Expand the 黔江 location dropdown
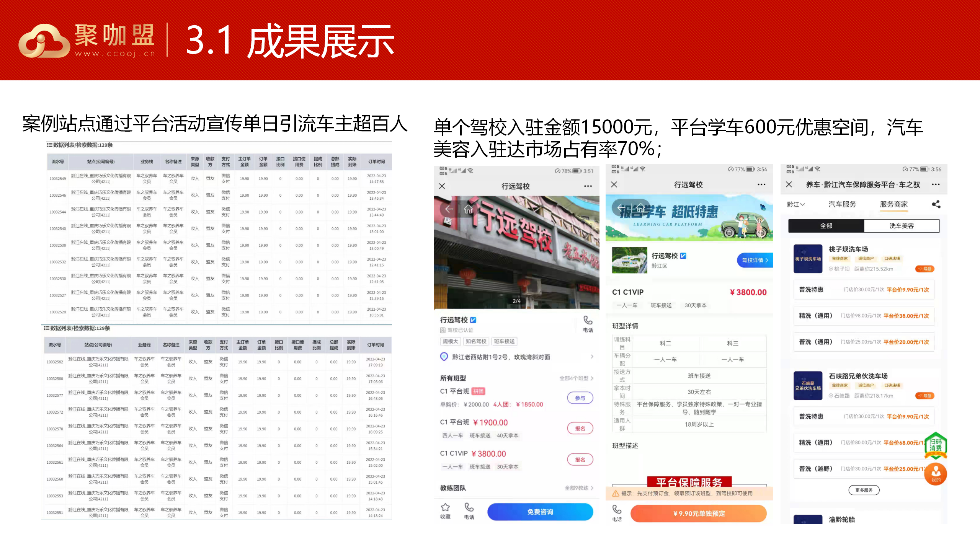This screenshot has height=551, width=980. pyautogui.click(x=795, y=204)
